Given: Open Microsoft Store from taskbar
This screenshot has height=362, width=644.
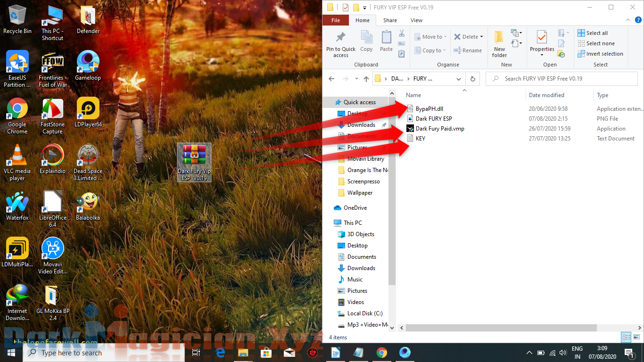Looking at the screenshot, I should click(x=266, y=353).
